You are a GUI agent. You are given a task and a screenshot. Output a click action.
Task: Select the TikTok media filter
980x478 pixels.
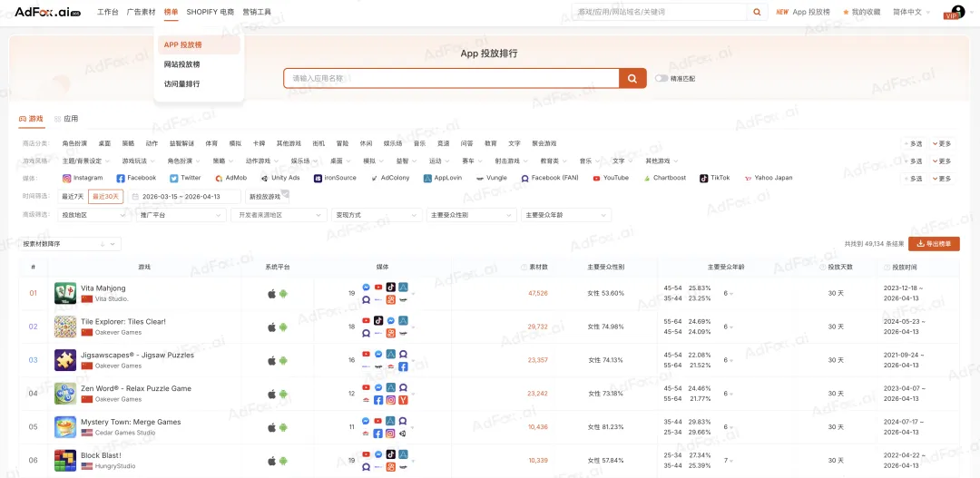click(703, 179)
